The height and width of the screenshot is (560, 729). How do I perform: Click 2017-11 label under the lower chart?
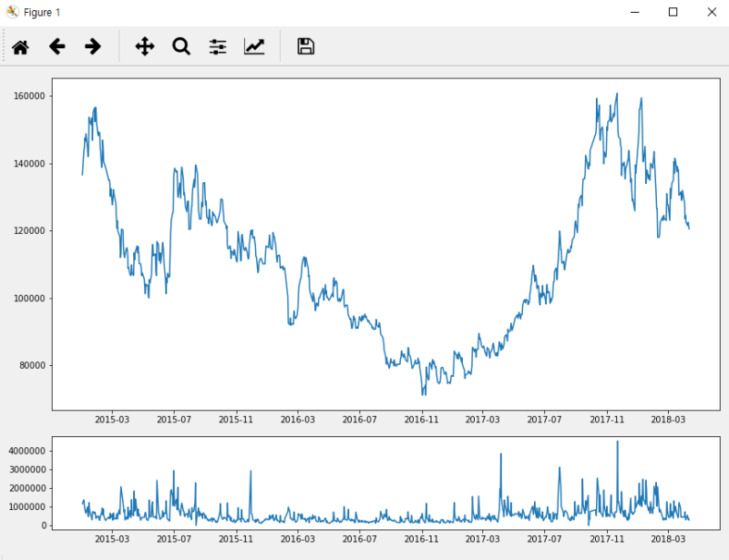pyautogui.click(x=607, y=539)
